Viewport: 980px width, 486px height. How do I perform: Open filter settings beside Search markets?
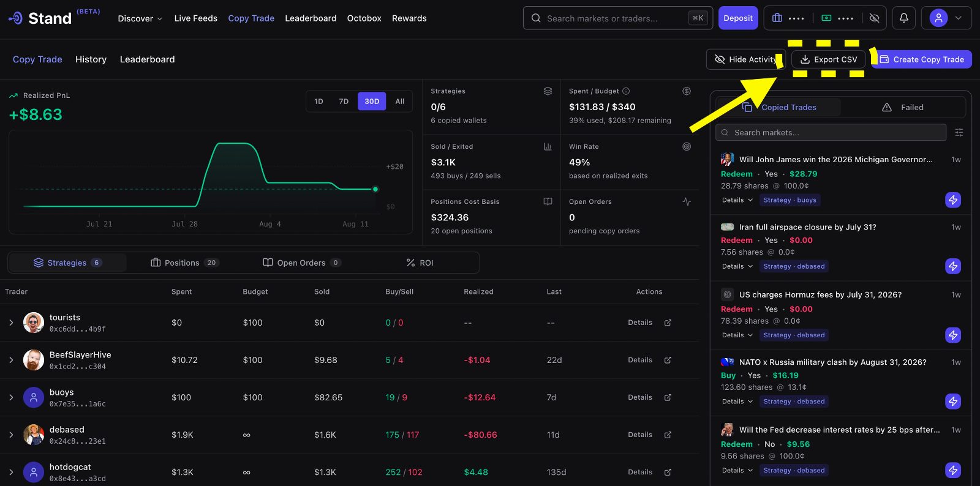tap(959, 132)
